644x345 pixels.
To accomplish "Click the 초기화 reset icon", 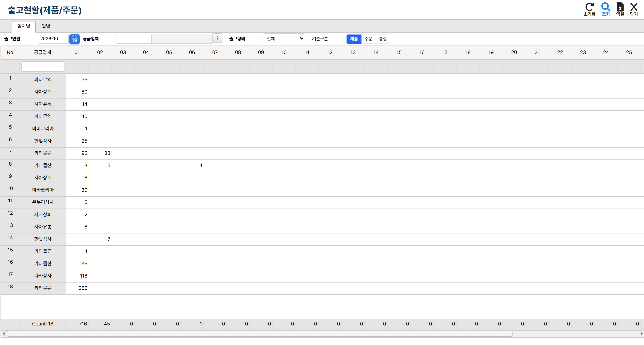I will (589, 9).
